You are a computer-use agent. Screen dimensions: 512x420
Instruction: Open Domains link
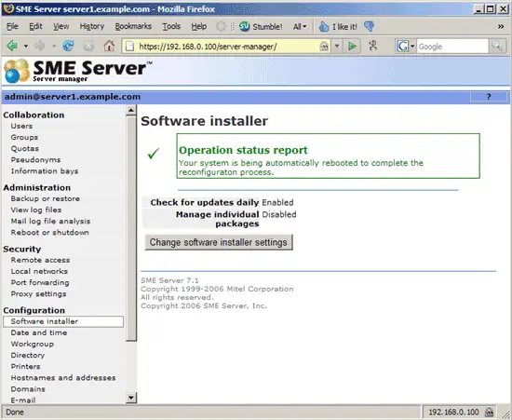pos(28,389)
